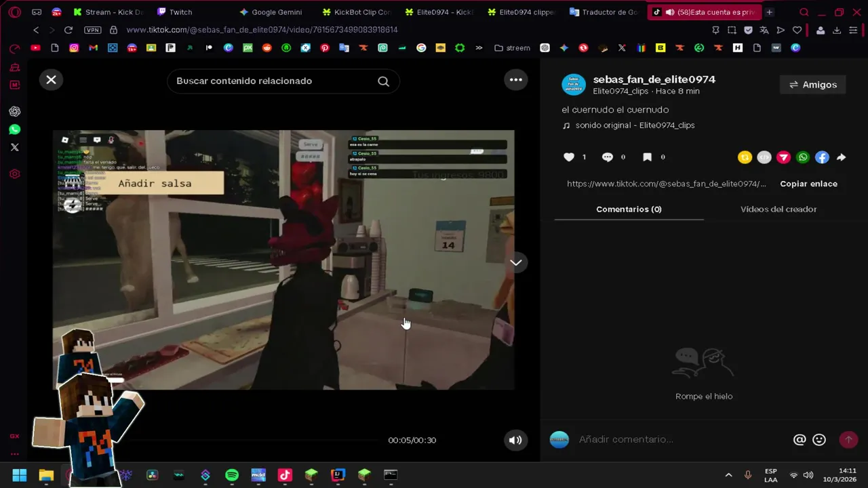Open sebas_fan_de_elite0974 profile name

click(x=654, y=79)
